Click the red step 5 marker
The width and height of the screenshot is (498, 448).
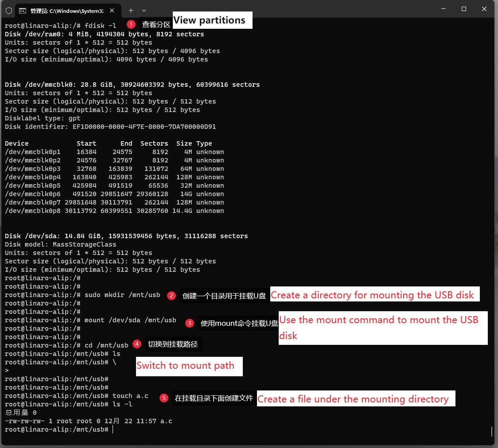(x=164, y=398)
